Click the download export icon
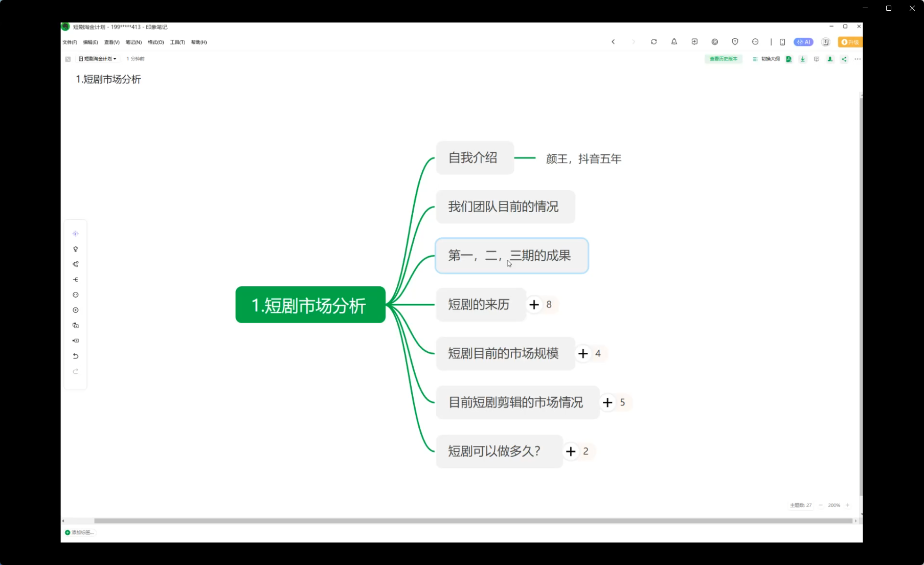Viewport: 924px width, 565px height. click(x=802, y=59)
